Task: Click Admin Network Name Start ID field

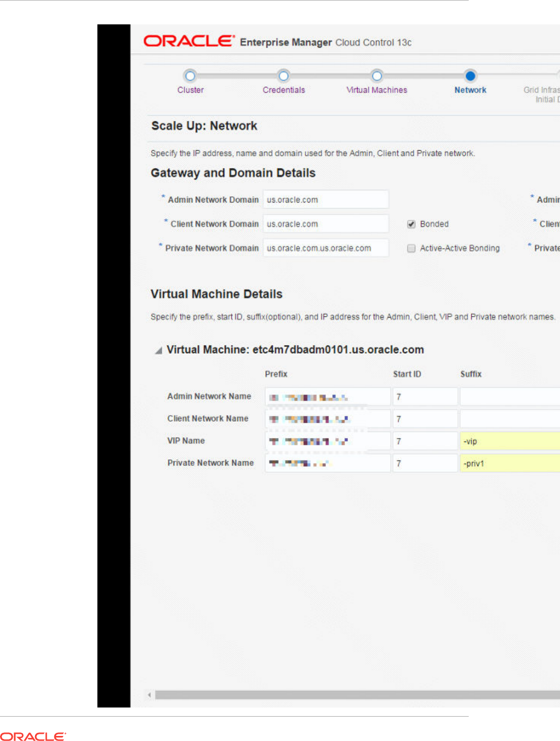Action: click(425, 397)
